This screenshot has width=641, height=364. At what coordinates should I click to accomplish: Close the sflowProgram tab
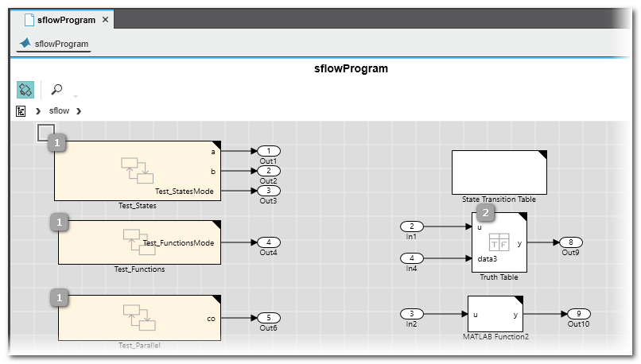pos(106,19)
